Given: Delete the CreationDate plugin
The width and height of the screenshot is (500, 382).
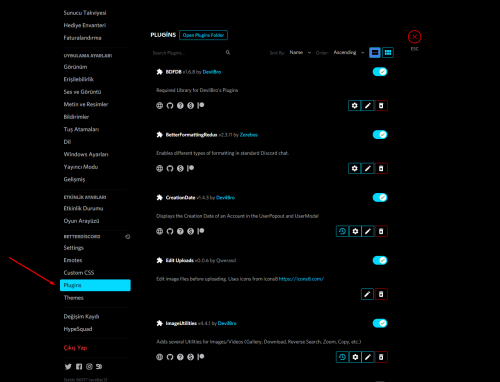Looking at the screenshot, I should click(381, 231).
